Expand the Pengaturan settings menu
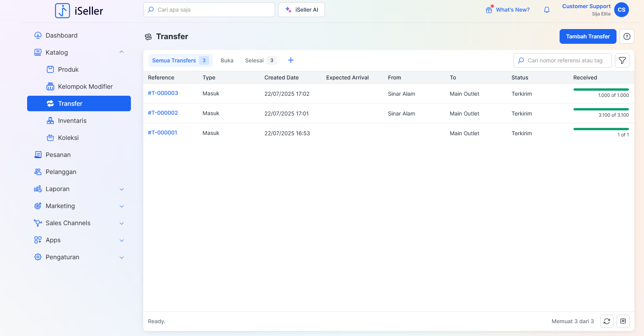644x336 pixels. pos(122,257)
